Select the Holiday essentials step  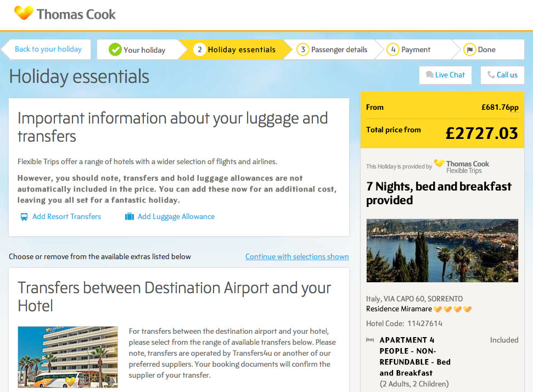234,49
